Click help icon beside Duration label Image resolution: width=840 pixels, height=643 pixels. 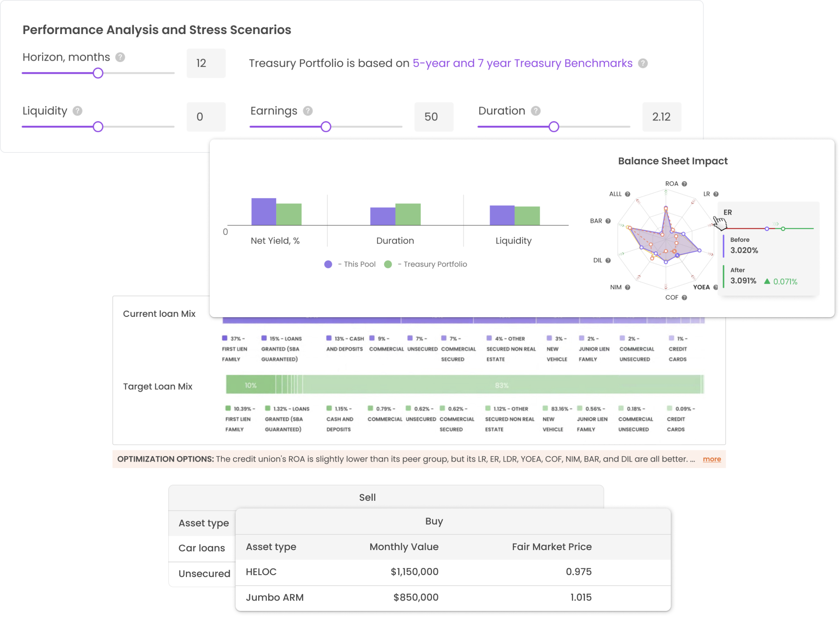click(x=536, y=111)
